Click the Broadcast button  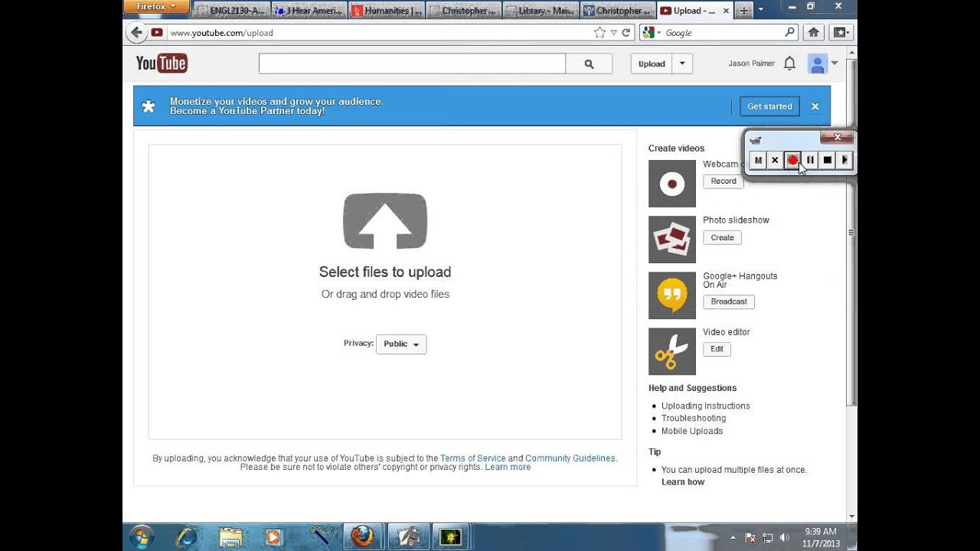coord(729,302)
